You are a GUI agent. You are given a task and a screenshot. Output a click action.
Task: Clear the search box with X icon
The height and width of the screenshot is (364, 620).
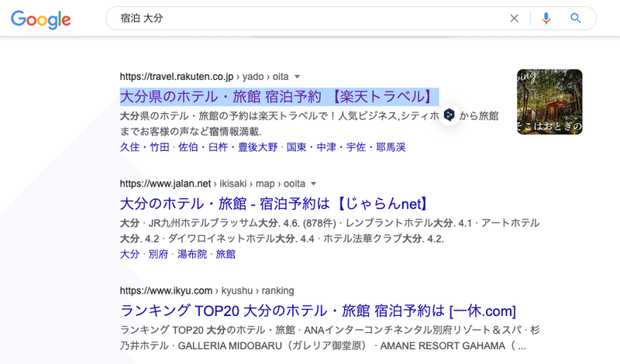pyautogui.click(x=514, y=18)
